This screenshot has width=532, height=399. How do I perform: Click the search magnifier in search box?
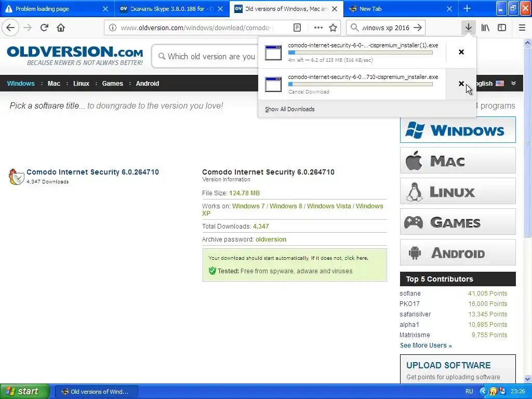click(354, 28)
